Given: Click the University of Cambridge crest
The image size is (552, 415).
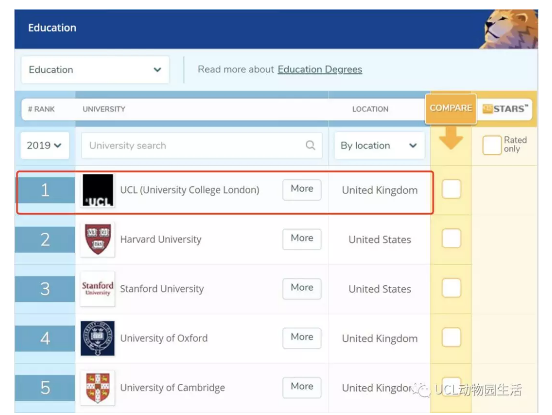Looking at the screenshot, I should (x=98, y=388).
